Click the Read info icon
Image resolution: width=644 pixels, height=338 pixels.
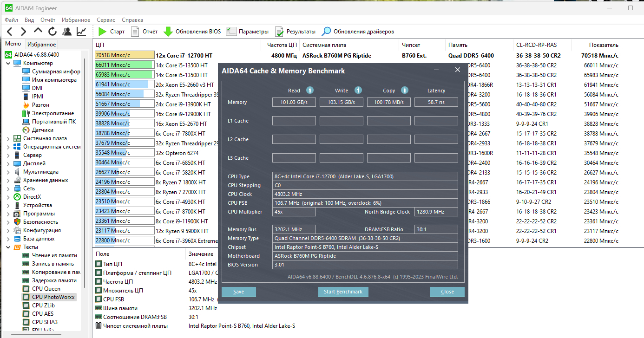click(309, 90)
